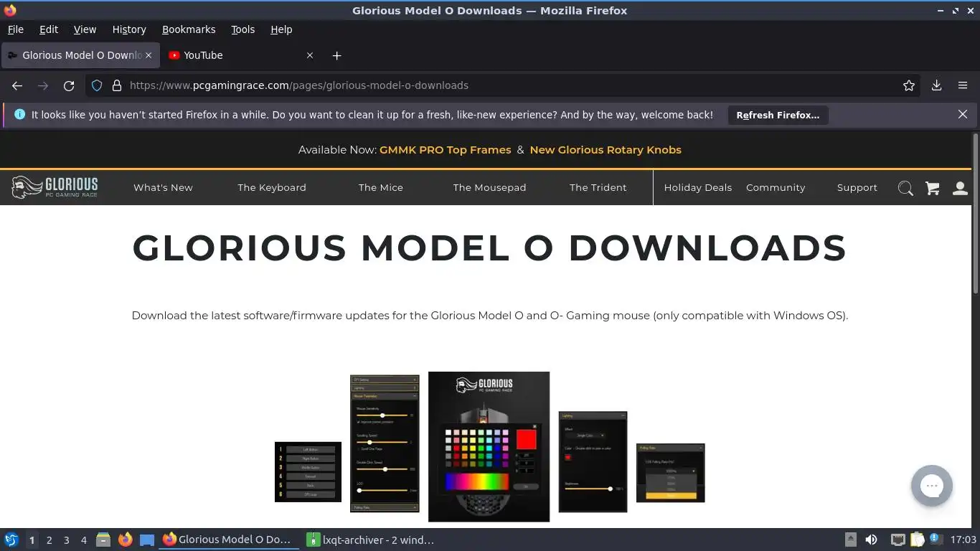The image size is (980, 551).
Task: Go back to the previous page
Action: click(17, 85)
